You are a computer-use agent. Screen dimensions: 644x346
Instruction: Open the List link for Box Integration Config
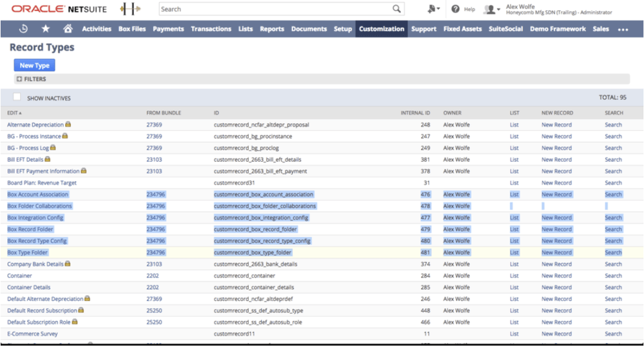[x=514, y=218]
